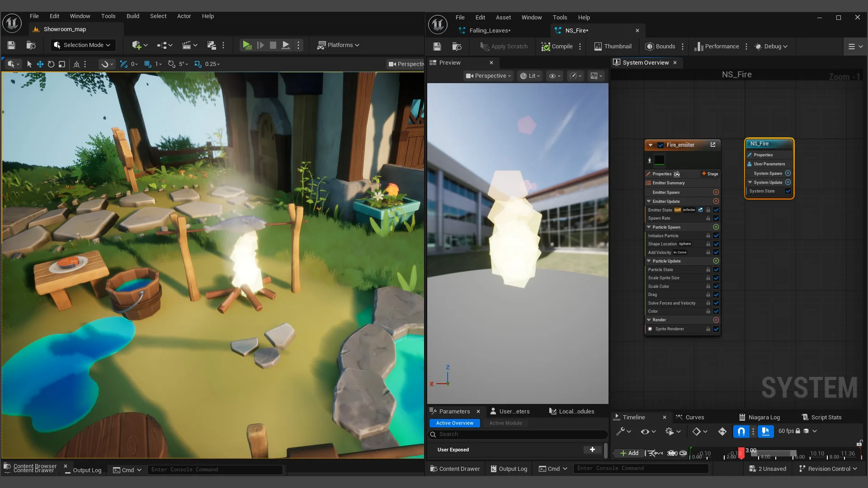Viewport: 868px width, 488px height.
Task: Uncheck the Scale Color module
Action: [716, 286]
